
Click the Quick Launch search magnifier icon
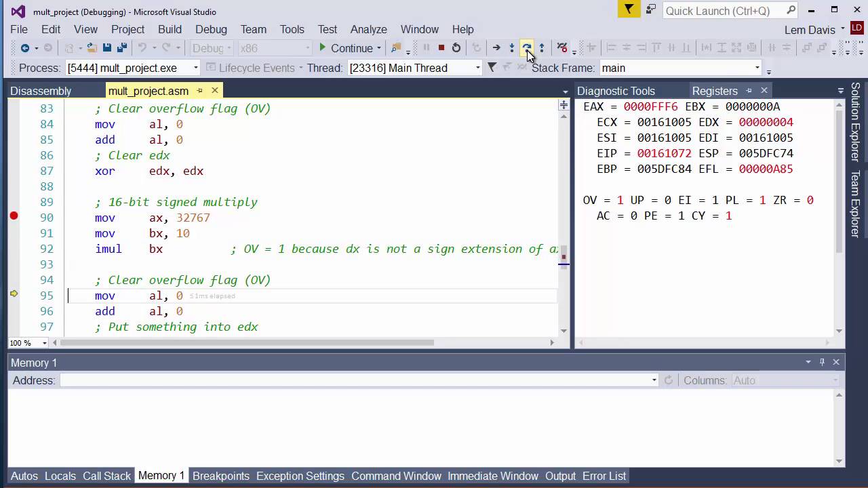[x=791, y=10]
